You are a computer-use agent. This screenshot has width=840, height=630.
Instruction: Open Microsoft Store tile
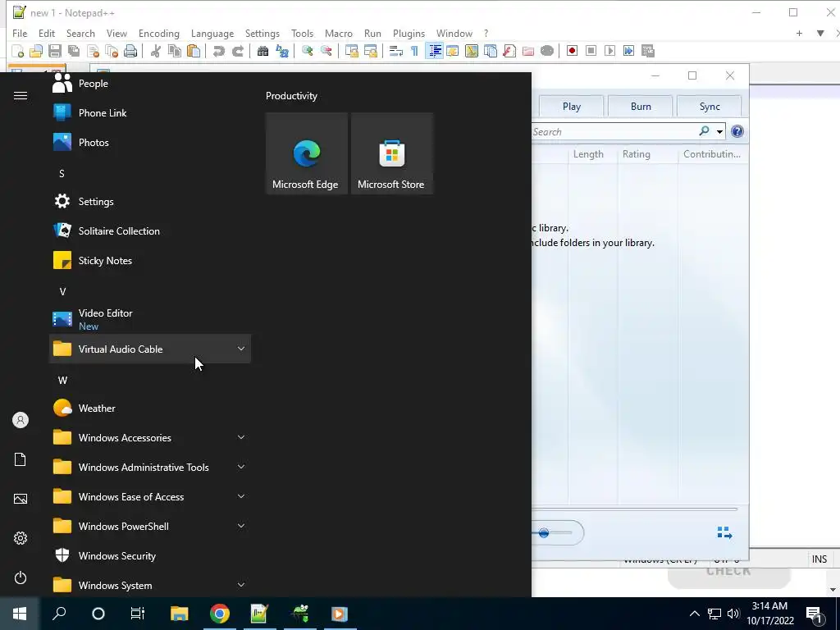(391, 153)
